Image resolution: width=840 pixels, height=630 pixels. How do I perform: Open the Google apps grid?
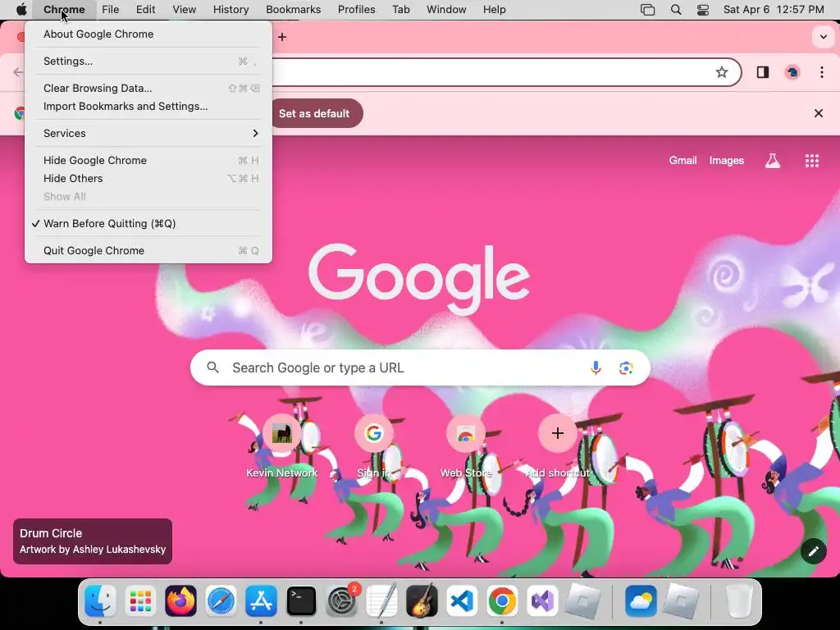click(x=811, y=161)
